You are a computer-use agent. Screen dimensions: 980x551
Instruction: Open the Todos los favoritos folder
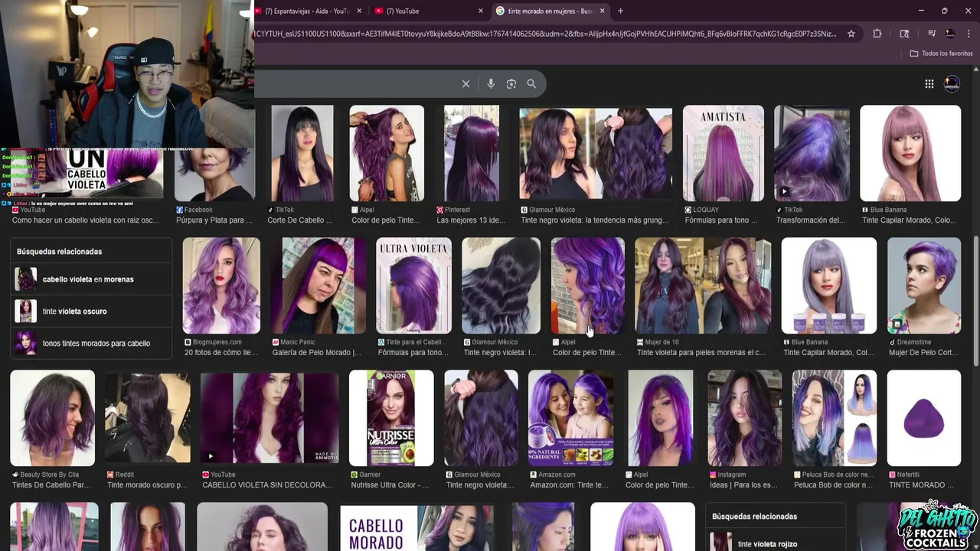[x=941, y=54]
